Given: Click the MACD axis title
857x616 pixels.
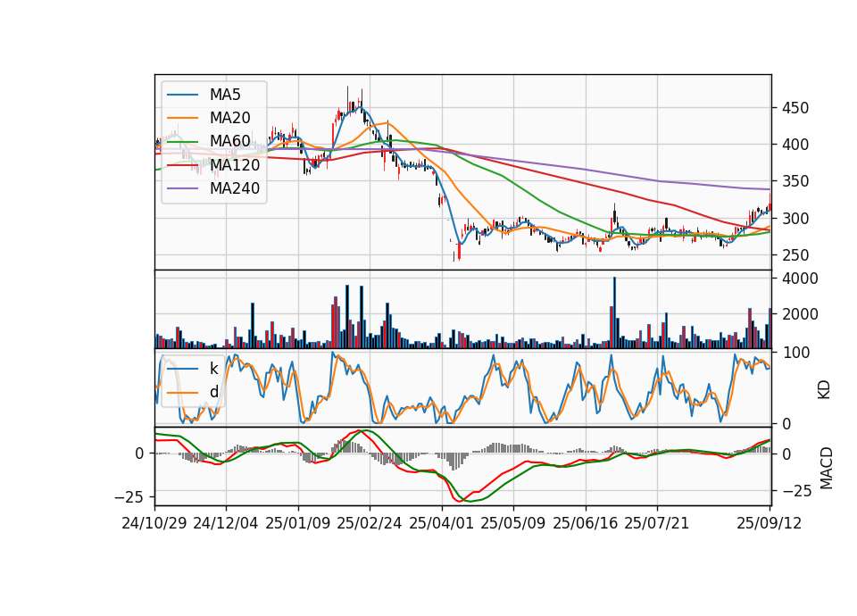Looking at the screenshot, I should pos(826,468).
